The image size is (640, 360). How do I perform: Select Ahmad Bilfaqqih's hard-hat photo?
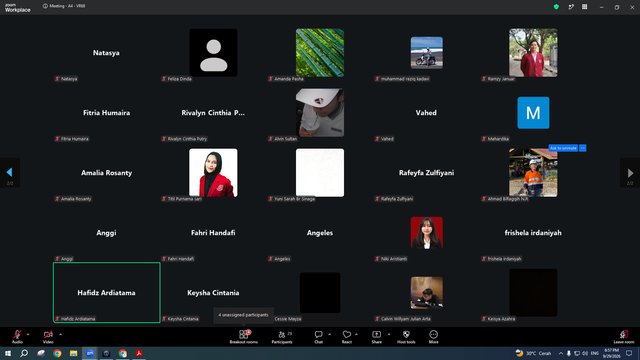tap(533, 173)
